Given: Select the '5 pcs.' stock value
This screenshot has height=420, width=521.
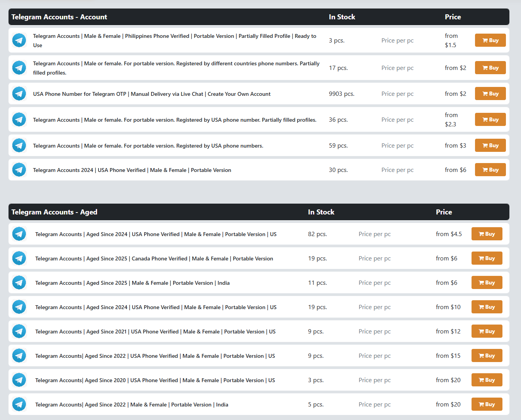Looking at the screenshot, I should point(316,405).
